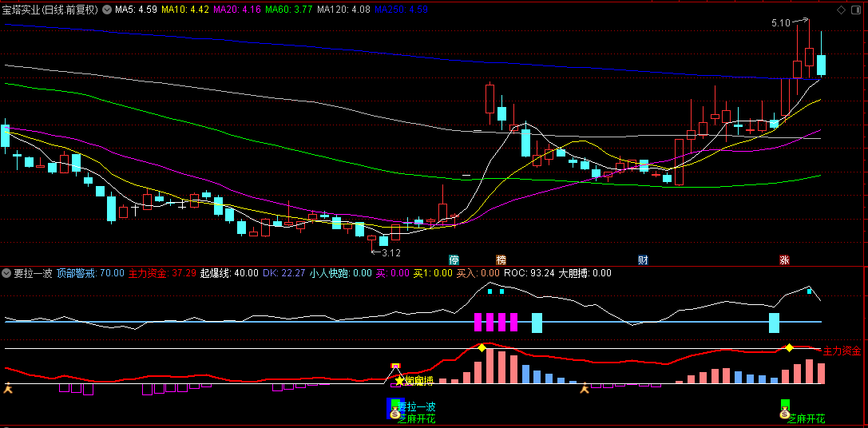
Task: Click 要拉一波 indicator name in sub-panel header
Action: 34,273
